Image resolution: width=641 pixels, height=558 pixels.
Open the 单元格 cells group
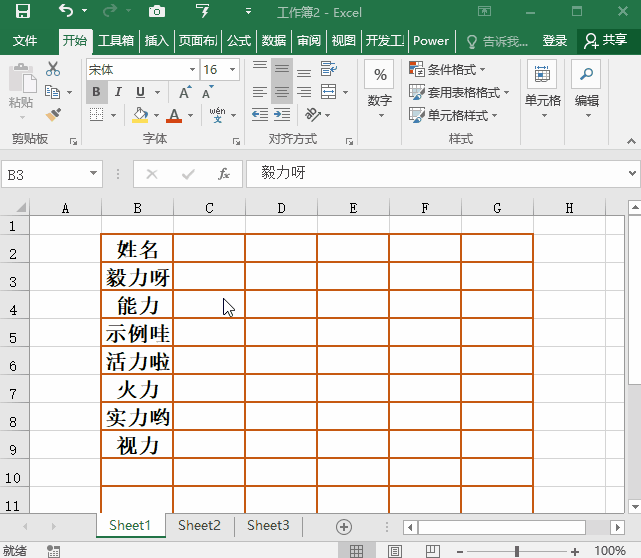click(542, 90)
